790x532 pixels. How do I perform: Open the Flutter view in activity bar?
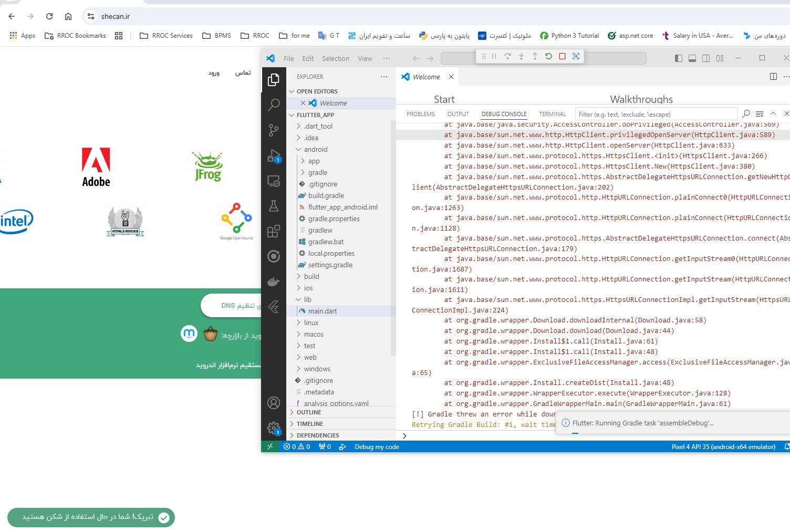click(274, 307)
